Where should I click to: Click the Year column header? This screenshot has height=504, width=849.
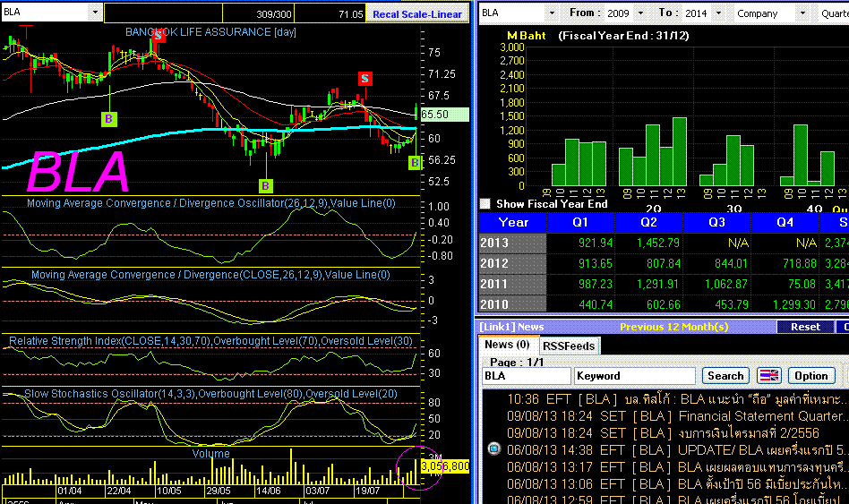[x=513, y=223]
